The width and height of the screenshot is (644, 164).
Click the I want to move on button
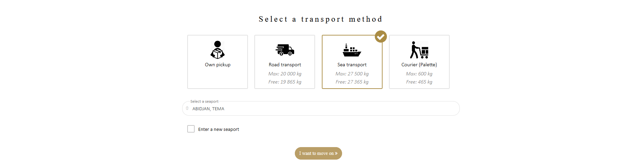[x=318, y=154]
